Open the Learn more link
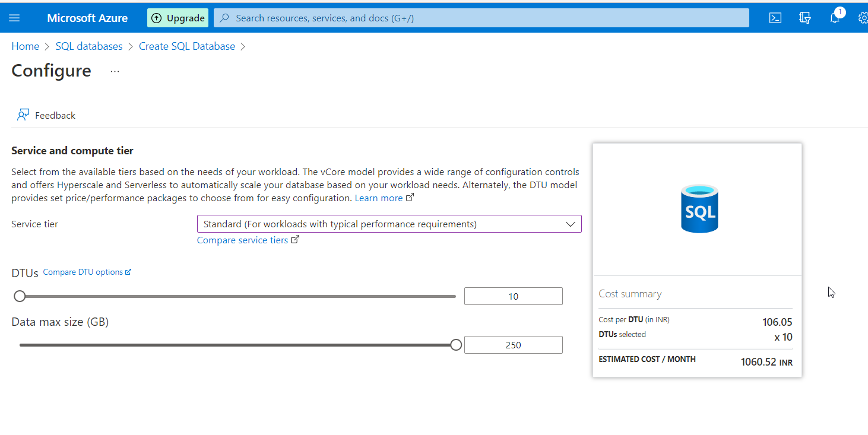 384,198
